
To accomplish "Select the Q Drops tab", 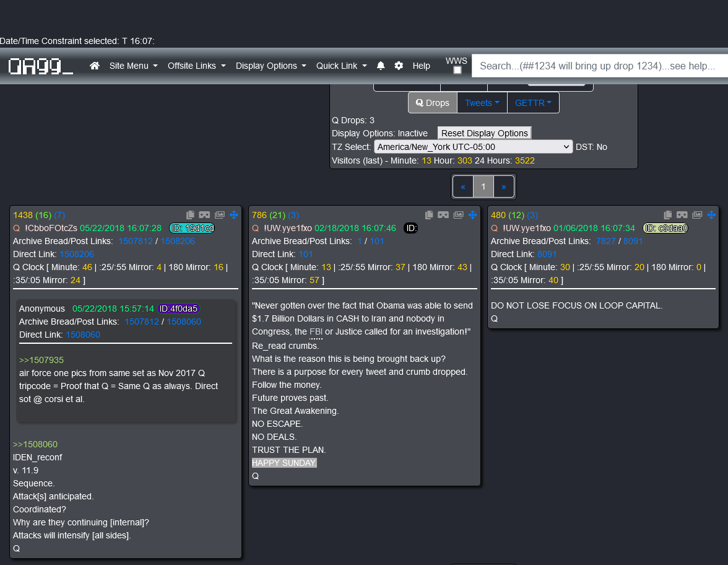I will [x=433, y=103].
